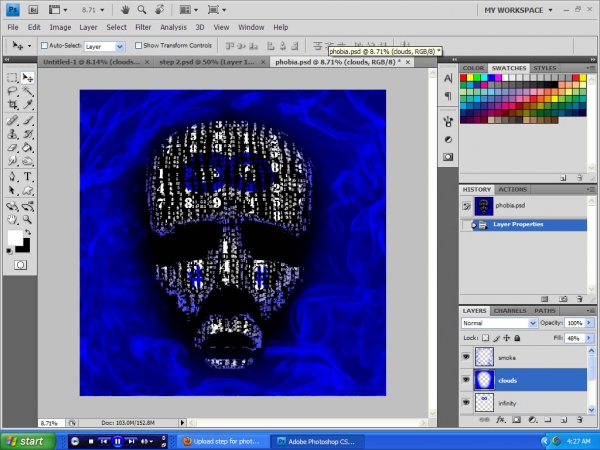
Task: Select the Paint Bucket tool
Action: click(27, 147)
